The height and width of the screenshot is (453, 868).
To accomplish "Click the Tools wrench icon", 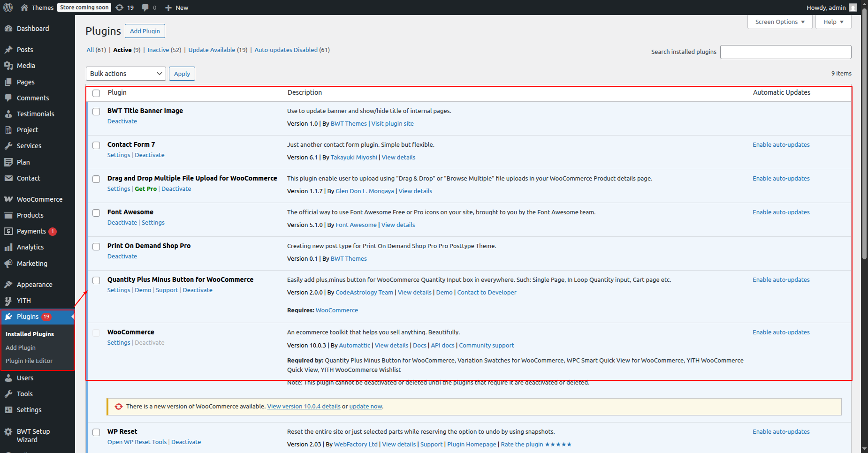I will tap(8, 394).
